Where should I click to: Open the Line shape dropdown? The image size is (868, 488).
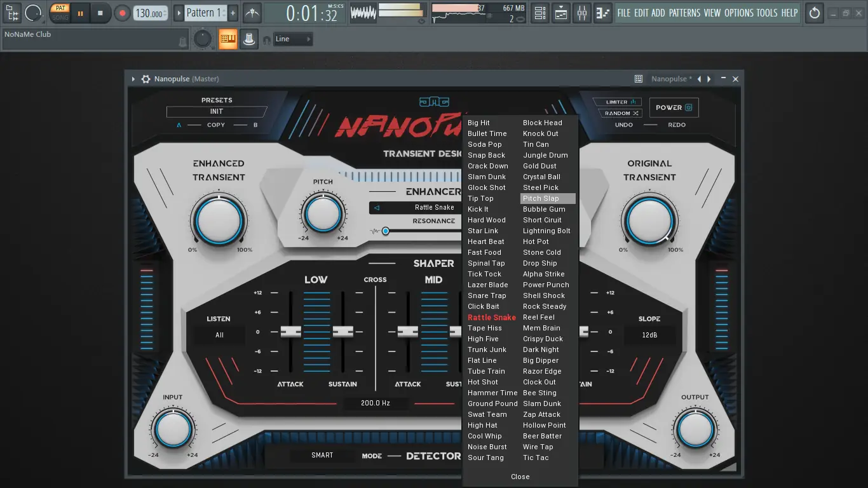point(292,38)
